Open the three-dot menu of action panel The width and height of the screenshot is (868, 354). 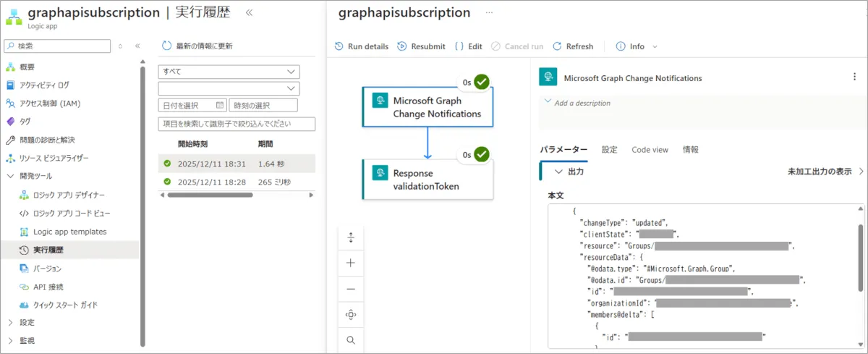(x=854, y=77)
